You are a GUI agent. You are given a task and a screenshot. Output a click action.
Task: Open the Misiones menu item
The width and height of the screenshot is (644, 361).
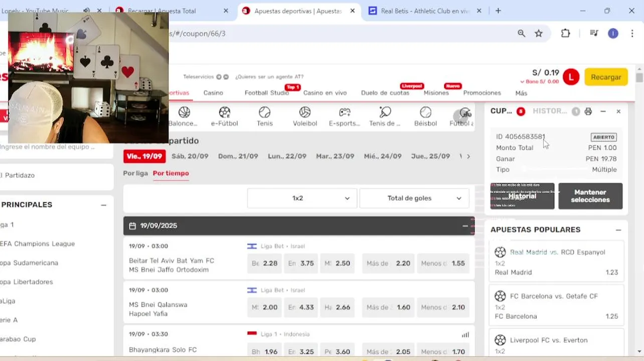tap(436, 93)
